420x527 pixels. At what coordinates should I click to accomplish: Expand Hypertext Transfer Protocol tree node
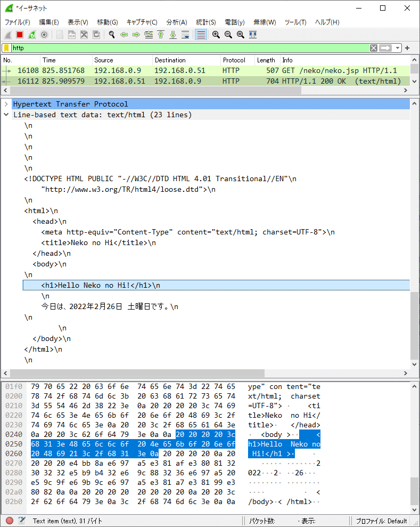pos(6,104)
